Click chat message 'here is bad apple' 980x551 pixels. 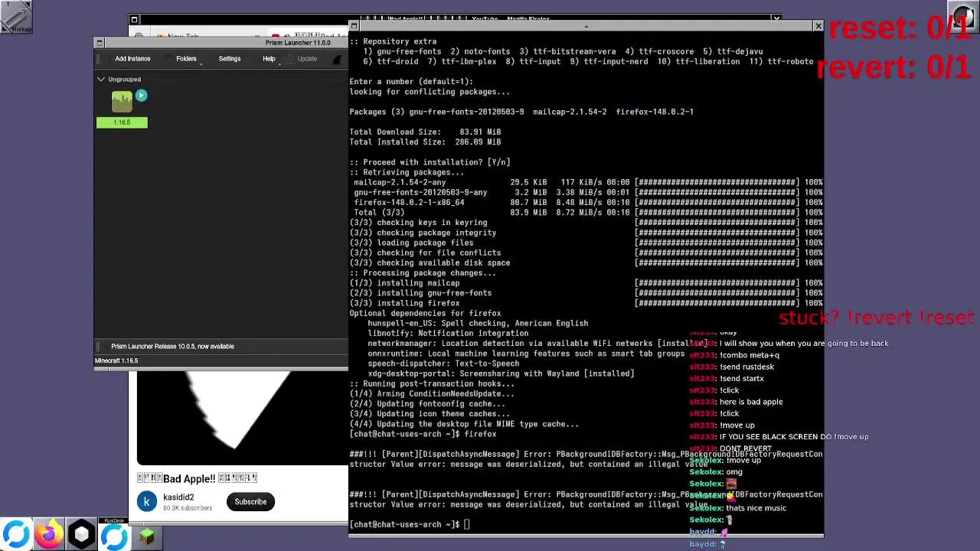[x=751, y=402]
